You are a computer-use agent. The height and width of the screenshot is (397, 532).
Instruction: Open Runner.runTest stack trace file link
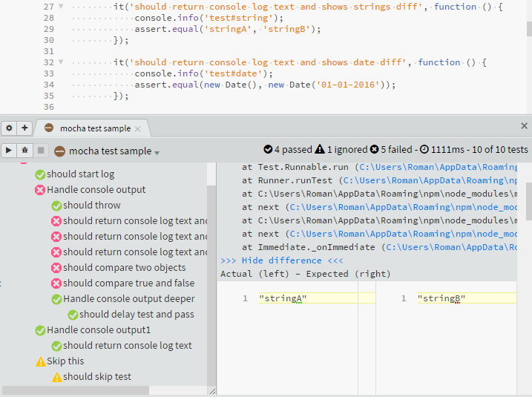coord(430,180)
